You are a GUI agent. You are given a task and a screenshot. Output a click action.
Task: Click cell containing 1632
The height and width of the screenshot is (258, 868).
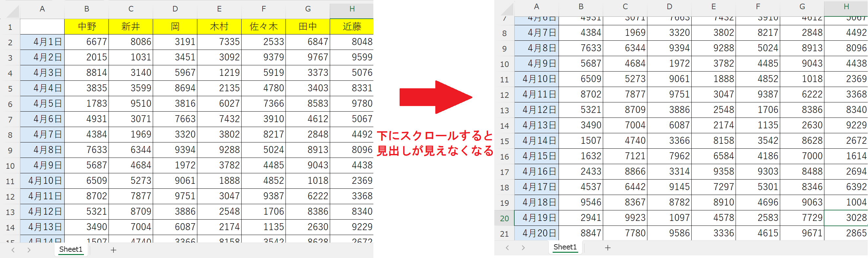tap(581, 157)
